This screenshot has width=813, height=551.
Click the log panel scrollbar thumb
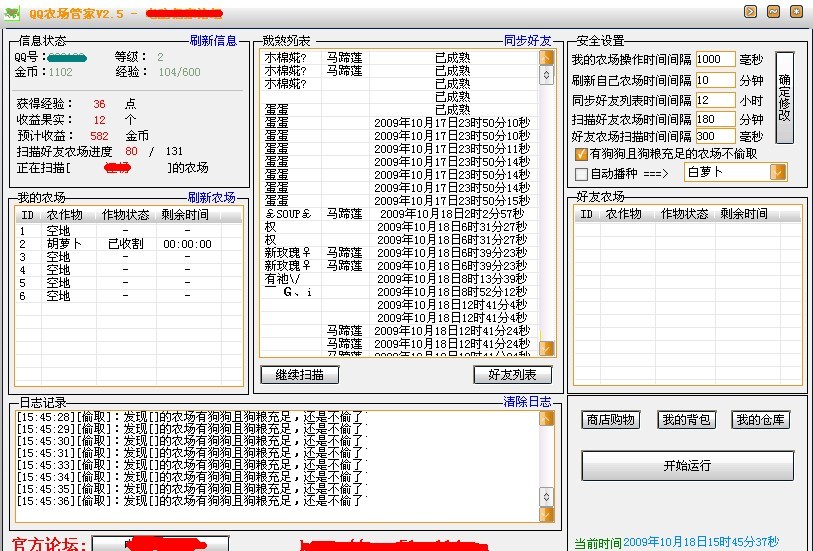tap(546, 497)
